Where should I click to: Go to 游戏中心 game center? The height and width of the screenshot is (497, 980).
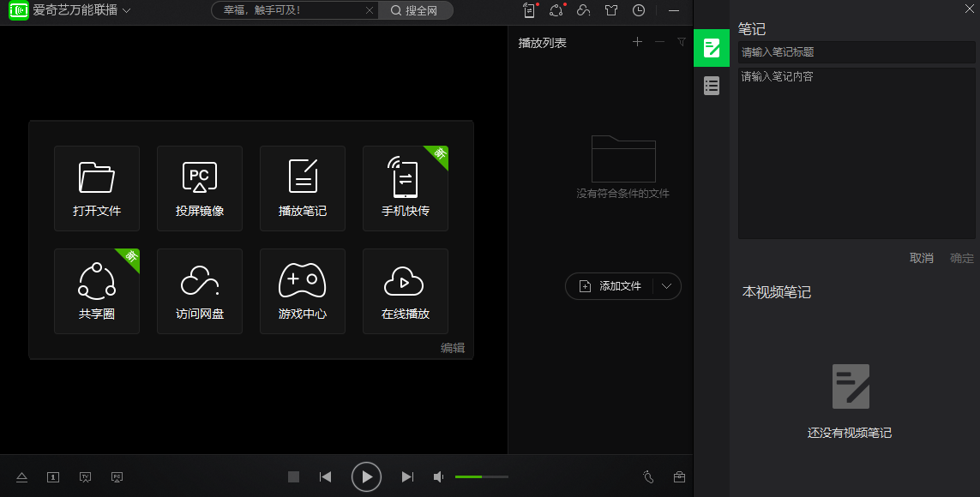point(303,290)
